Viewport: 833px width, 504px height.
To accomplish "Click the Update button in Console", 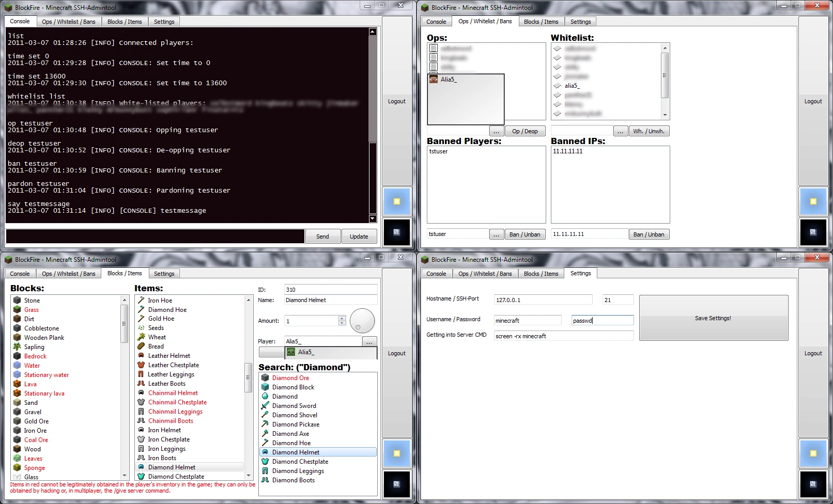I will pyautogui.click(x=359, y=237).
